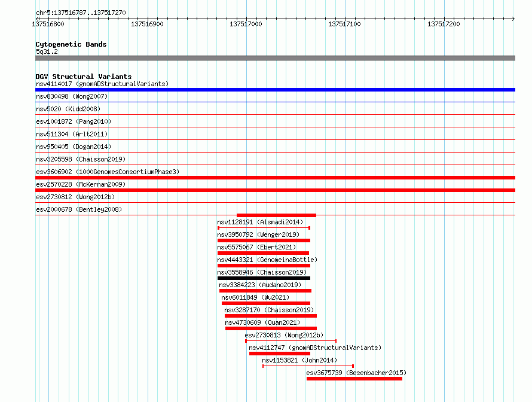The image size is (532, 402).
Task: Open variant nsv950405 (Dogan2014)
Action: click(74, 147)
